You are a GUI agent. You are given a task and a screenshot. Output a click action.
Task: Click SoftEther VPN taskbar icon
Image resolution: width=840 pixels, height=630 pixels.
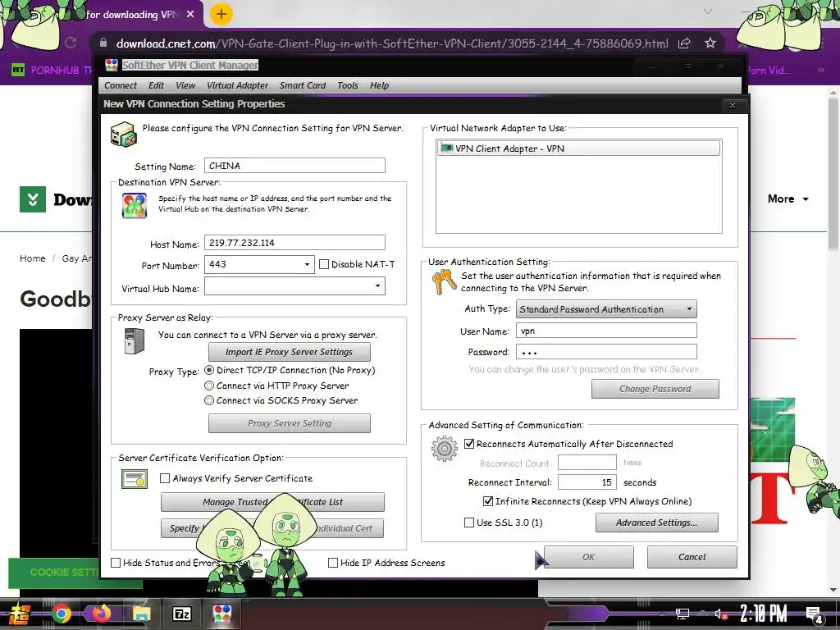[221, 614]
